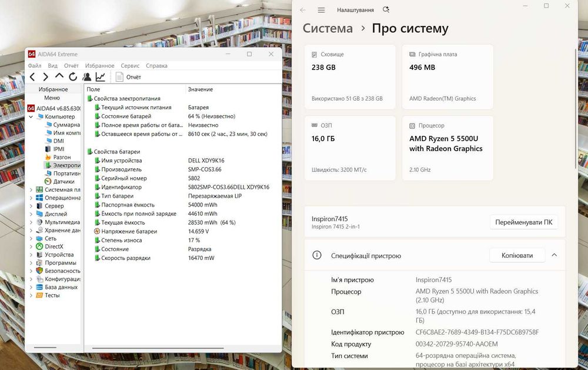Refresh the AIDA64 page
588x370 pixels.
73,76
